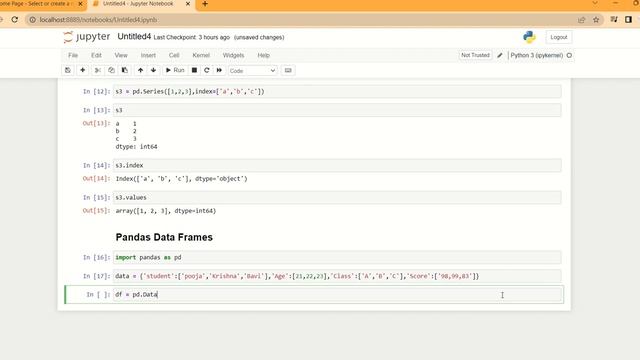The height and width of the screenshot is (360, 640).
Task: Open the Cell menu
Action: 174,55
